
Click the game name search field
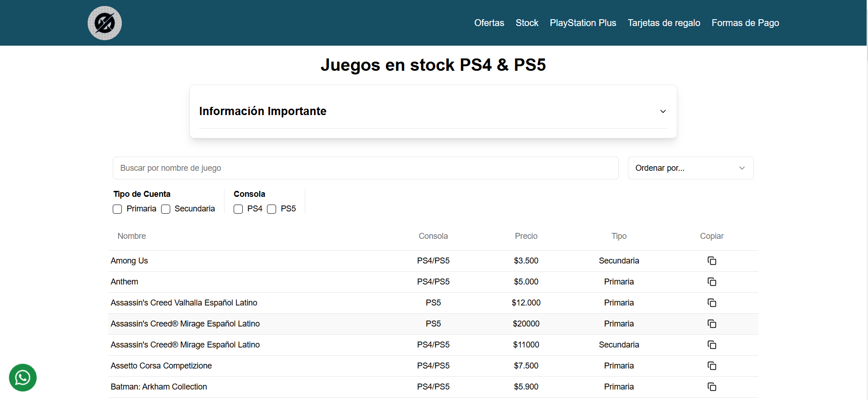pyautogui.click(x=365, y=168)
